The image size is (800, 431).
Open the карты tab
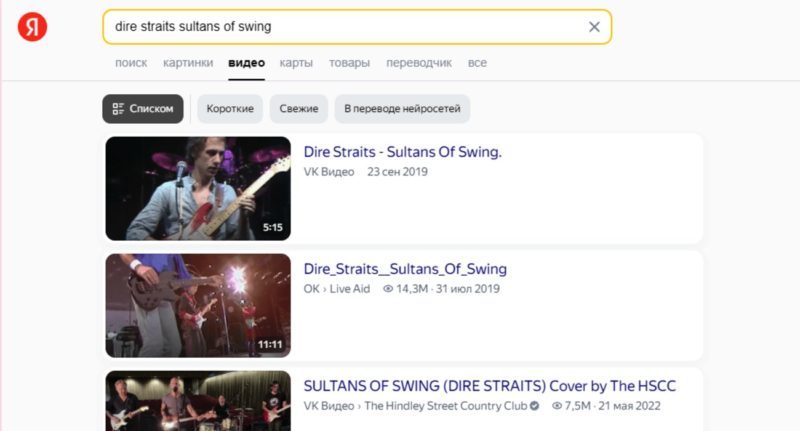[x=296, y=63]
